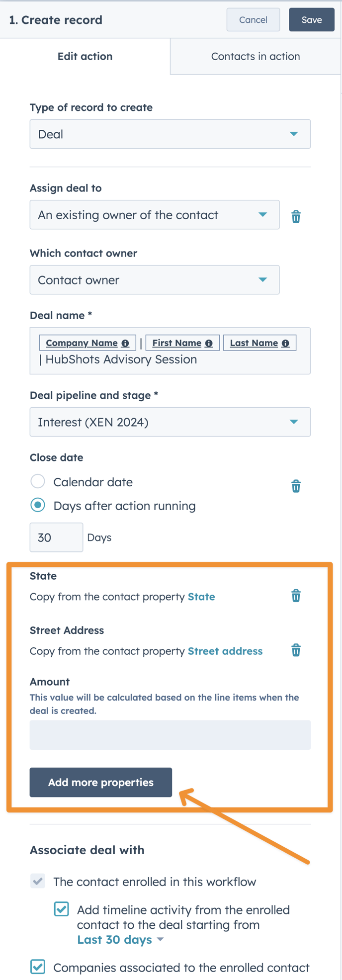Click the line items calculation note under Amount
Screen dimensions: 342x980
165,704
